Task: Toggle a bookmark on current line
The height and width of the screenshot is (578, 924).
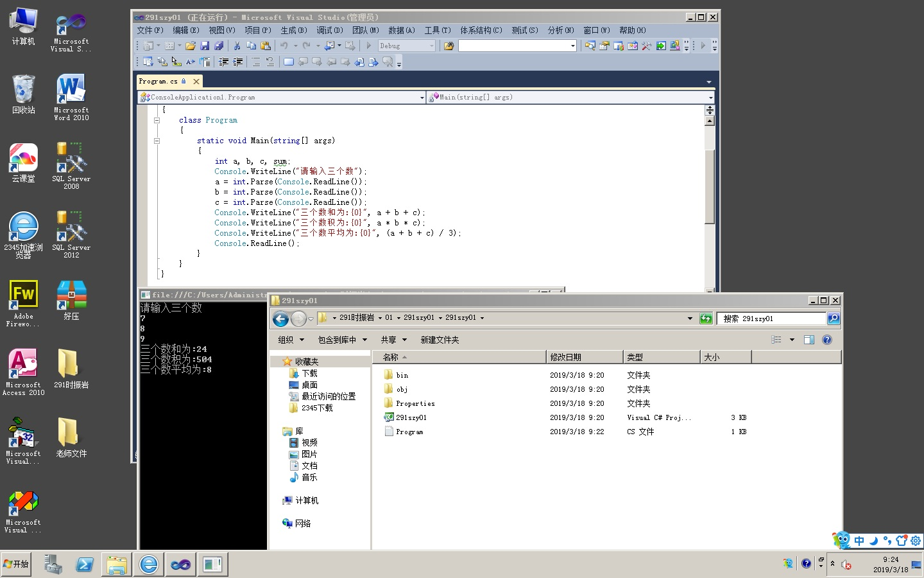Action: click(x=289, y=62)
